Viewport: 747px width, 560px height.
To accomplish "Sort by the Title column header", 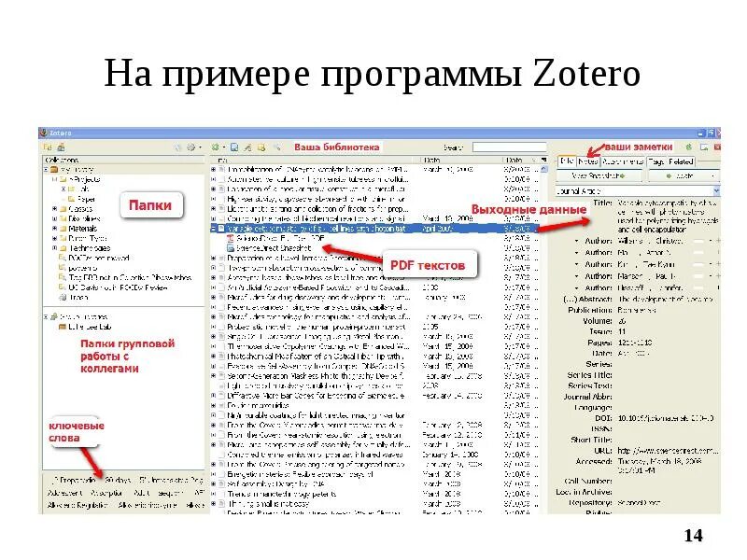I will pyautogui.click(x=316, y=160).
